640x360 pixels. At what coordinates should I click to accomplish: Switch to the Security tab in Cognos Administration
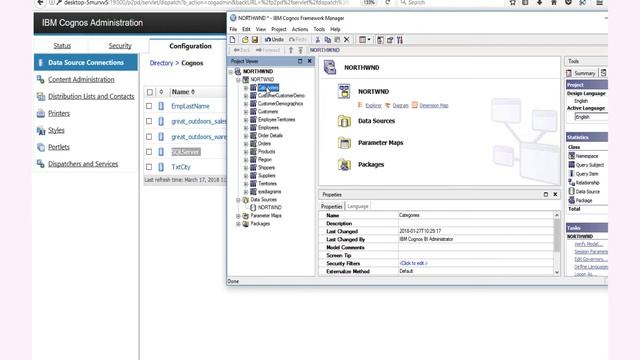120,46
